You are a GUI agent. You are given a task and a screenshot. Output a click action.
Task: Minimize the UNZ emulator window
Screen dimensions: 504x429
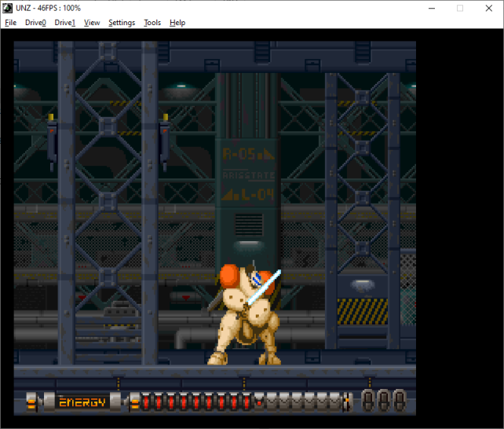432,8
